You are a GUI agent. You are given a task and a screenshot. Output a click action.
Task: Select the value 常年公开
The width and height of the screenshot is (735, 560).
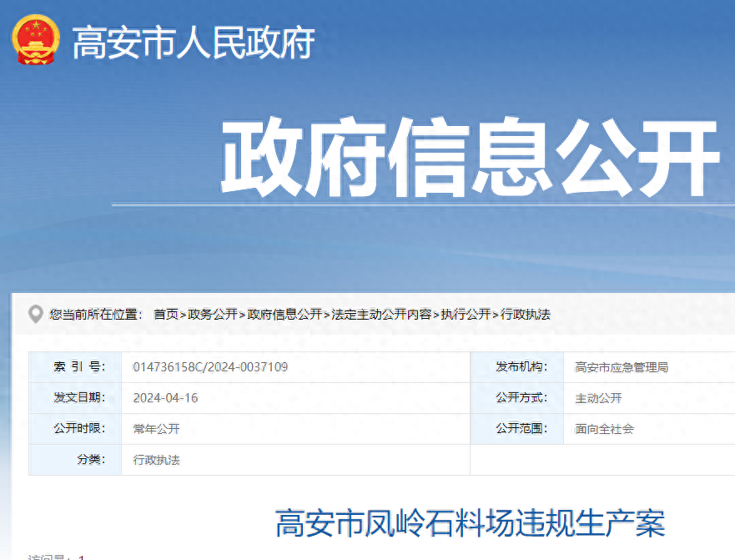point(157,429)
